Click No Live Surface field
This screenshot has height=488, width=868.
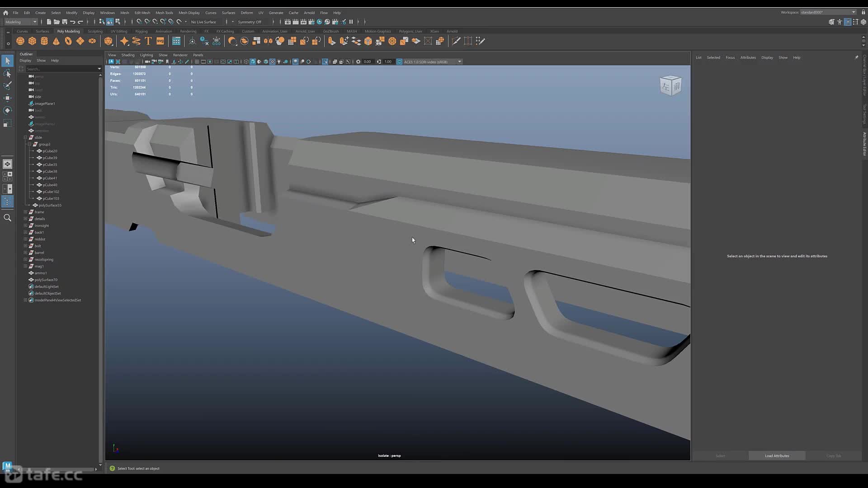point(203,22)
